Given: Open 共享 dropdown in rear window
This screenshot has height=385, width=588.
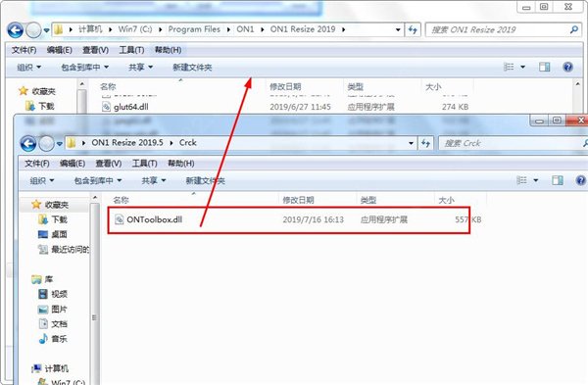Looking at the screenshot, I should tap(140, 68).
